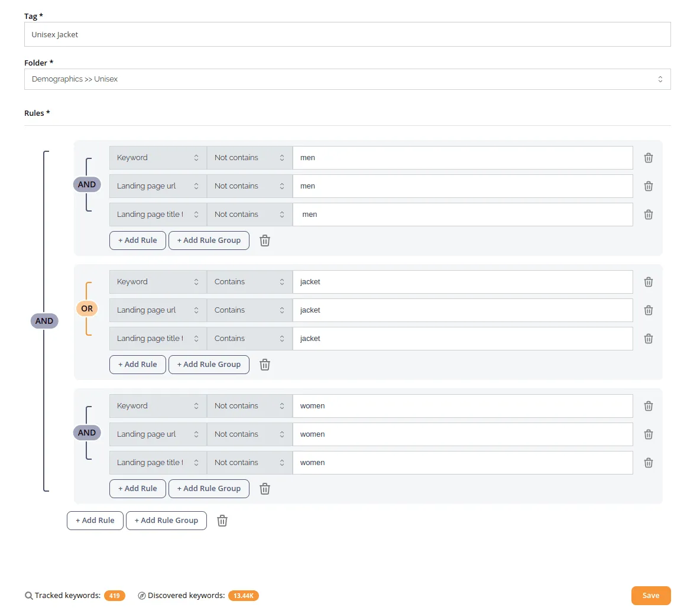
Task: Click Add Rule in the first men group
Action: point(137,241)
